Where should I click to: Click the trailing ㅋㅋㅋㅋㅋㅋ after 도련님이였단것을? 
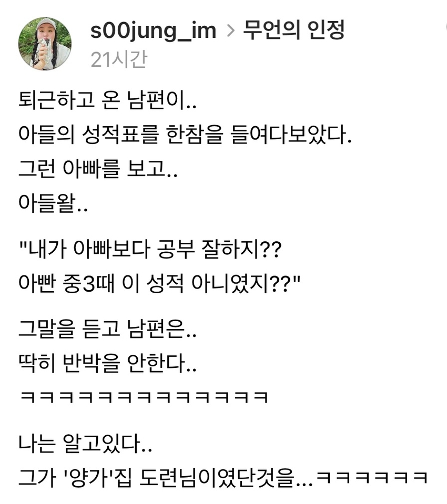[372, 478]
